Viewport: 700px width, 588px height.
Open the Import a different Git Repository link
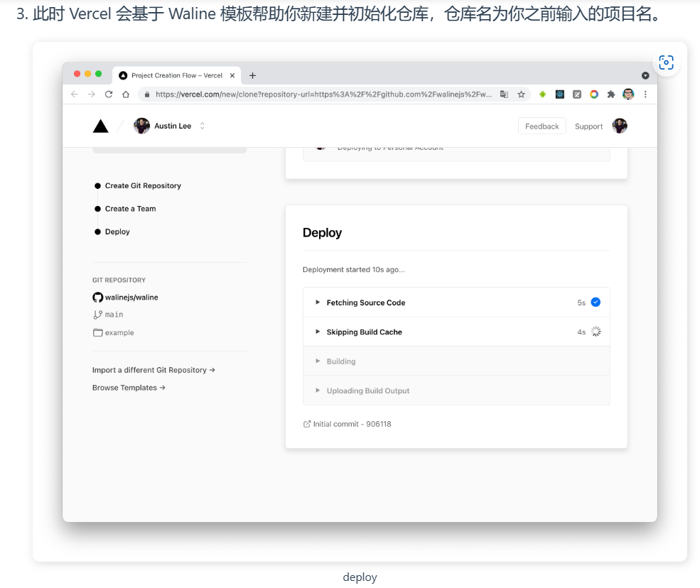point(154,370)
